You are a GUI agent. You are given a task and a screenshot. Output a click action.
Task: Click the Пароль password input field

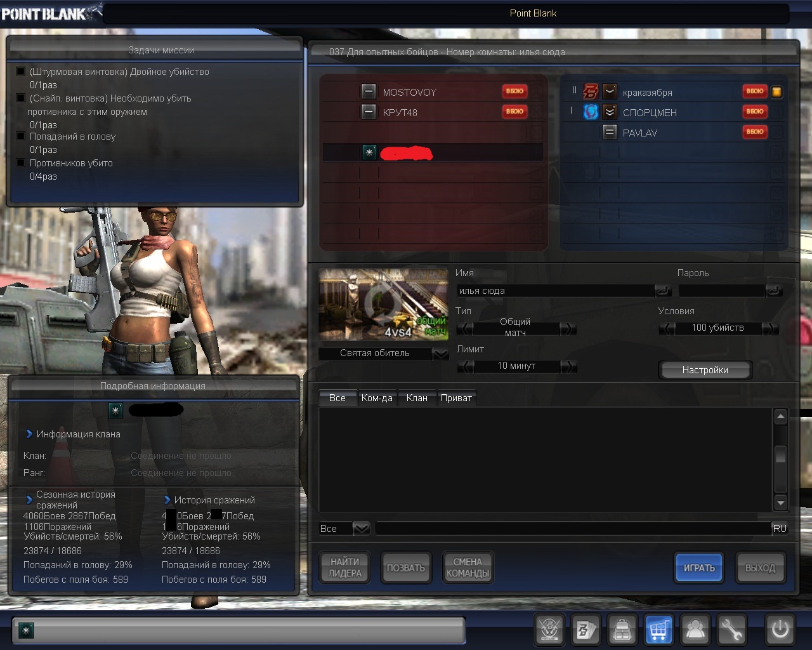coord(721,291)
